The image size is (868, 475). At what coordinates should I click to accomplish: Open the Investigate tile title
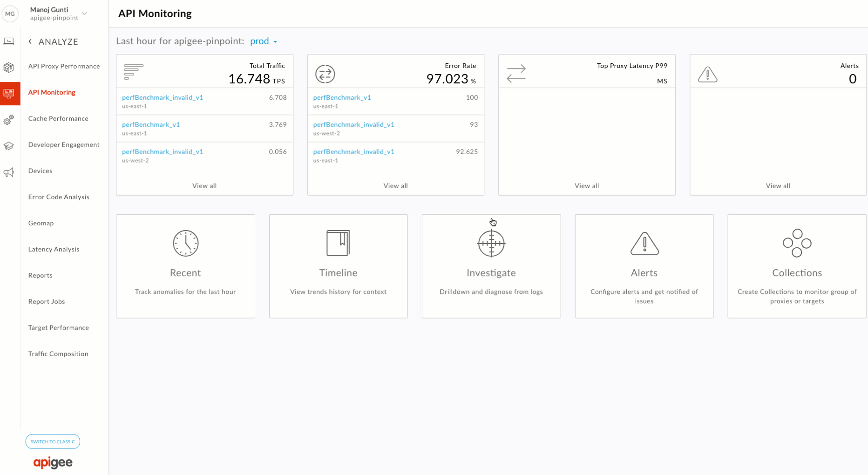pos(491,273)
